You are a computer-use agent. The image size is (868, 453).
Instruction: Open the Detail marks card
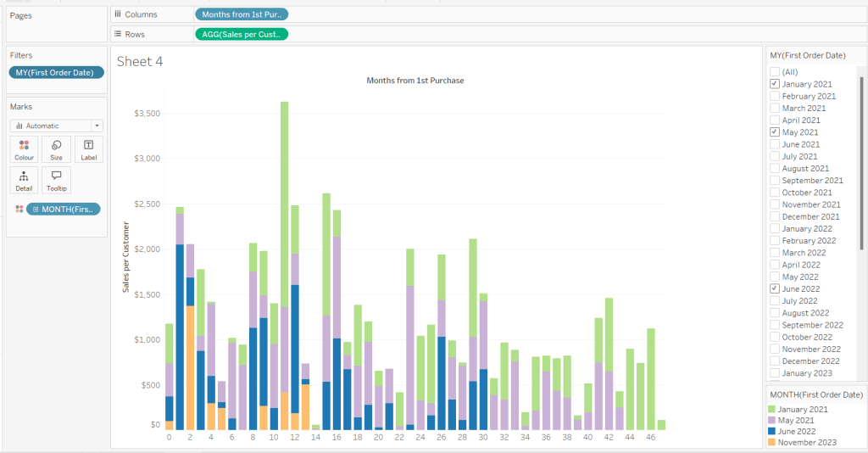coord(24,180)
